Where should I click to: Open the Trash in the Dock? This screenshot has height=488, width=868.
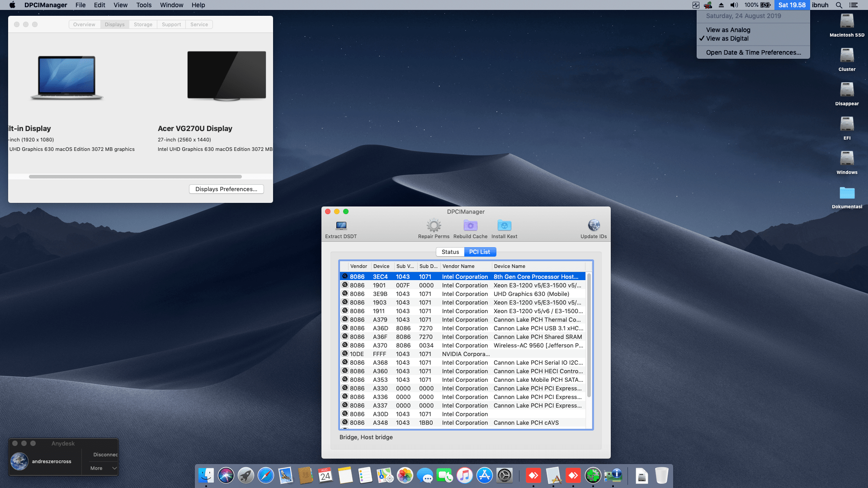(x=661, y=475)
